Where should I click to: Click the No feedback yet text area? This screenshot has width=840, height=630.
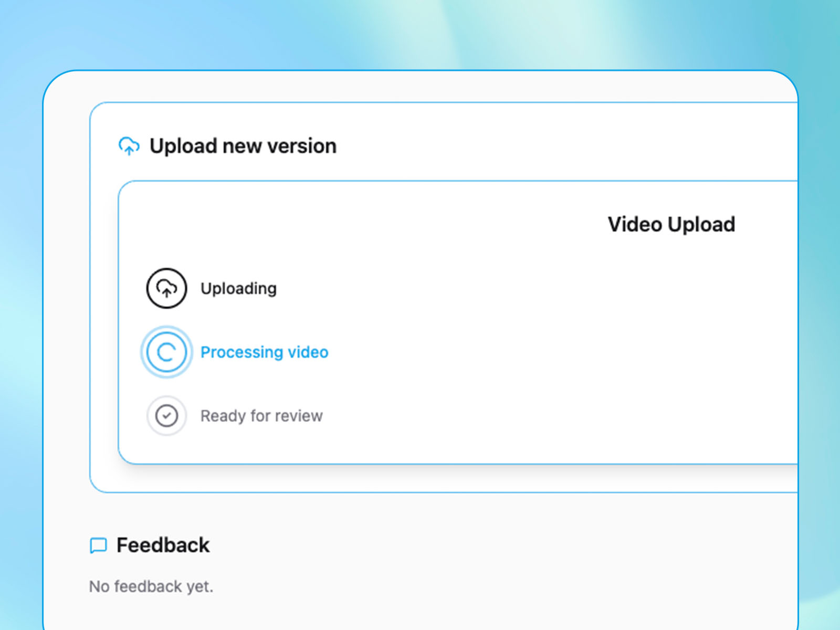tap(151, 586)
